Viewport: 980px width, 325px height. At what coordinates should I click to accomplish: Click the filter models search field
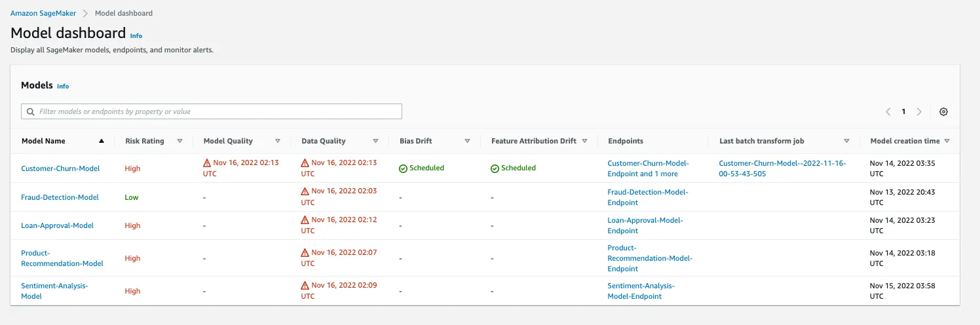point(212,111)
